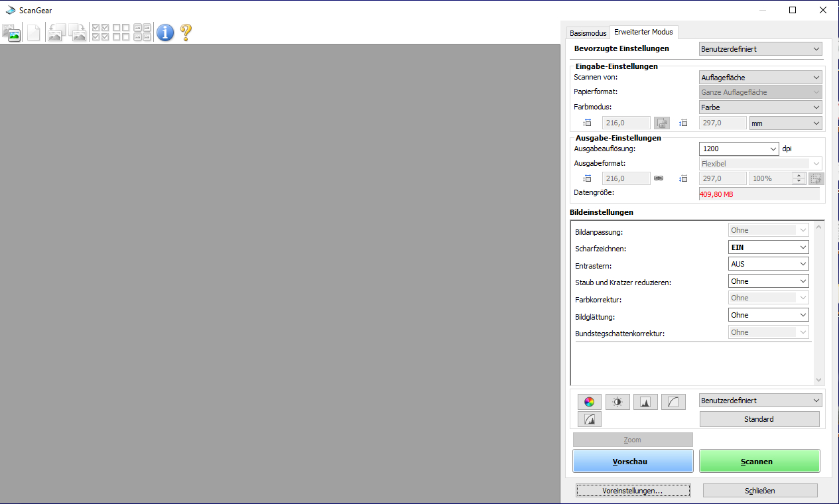Open the Ausgabeauflösung 1200 dpi dropdown
Image resolution: width=839 pixels, height=504 pixels.
739,149
